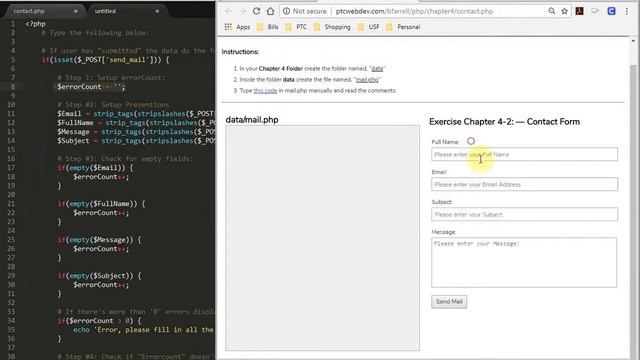Click the 'Instructions:' label

(240, 52)
